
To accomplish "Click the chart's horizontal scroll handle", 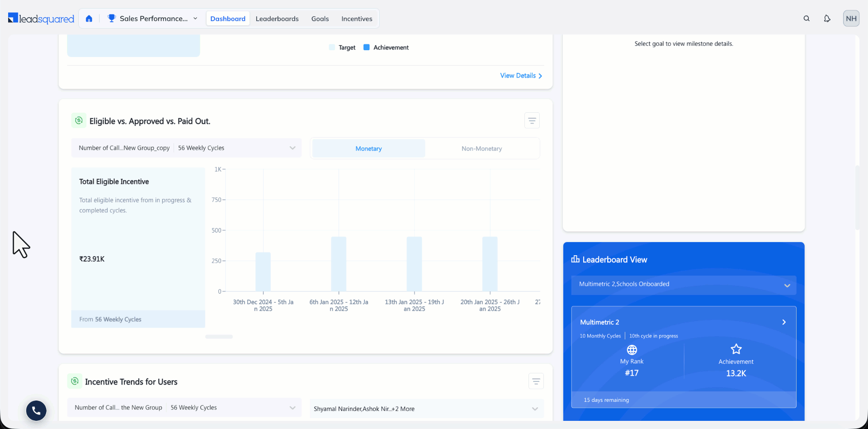I will coord(219,337).
